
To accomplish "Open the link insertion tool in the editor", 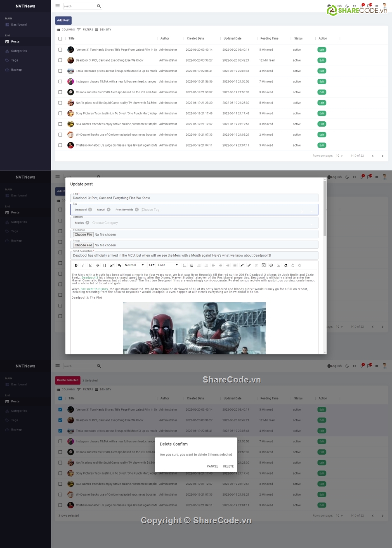I will pyautogui.click(x=249, y=265).
